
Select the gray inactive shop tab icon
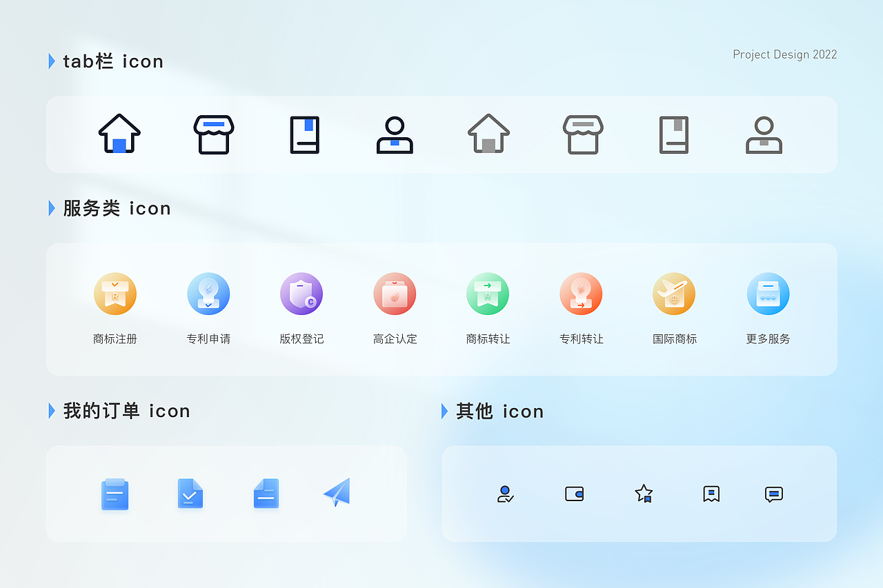tap(583, 134)
